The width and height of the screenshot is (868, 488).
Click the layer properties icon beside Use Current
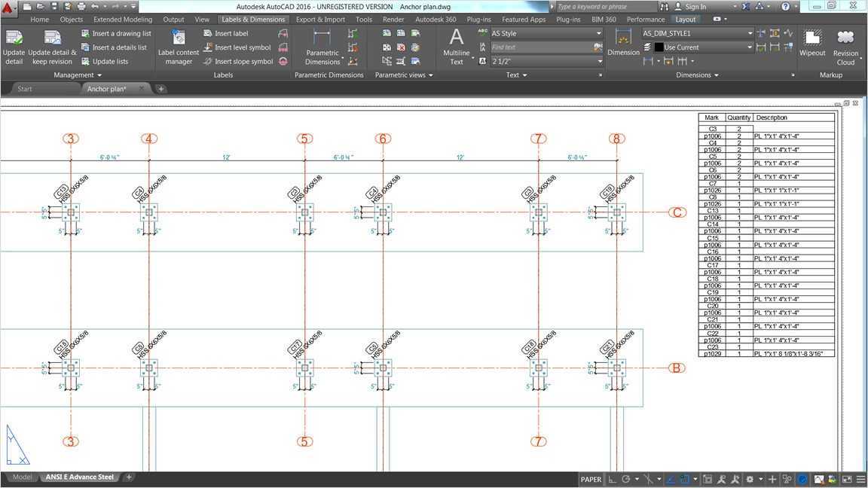coord(647,47)
